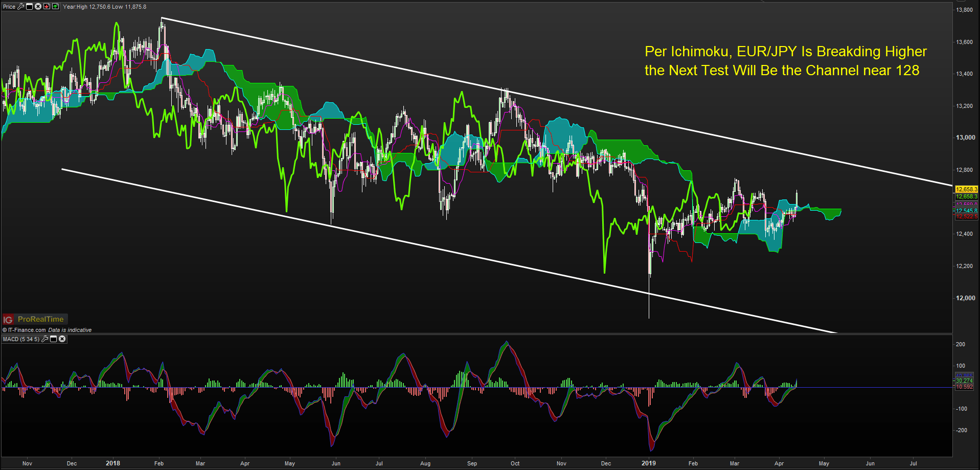Click the MACD (5 34 5) label
The width and height of the screenshot is (980, 470).
(21, 339)
